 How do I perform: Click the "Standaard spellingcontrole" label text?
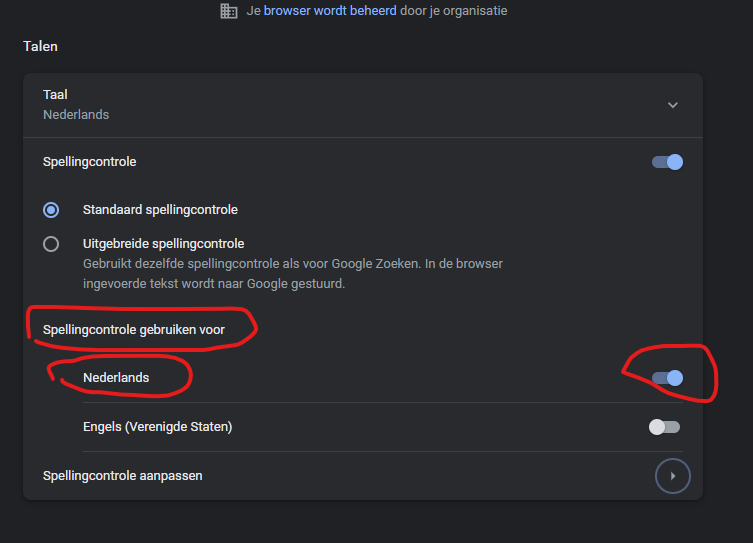click(160, 210)
